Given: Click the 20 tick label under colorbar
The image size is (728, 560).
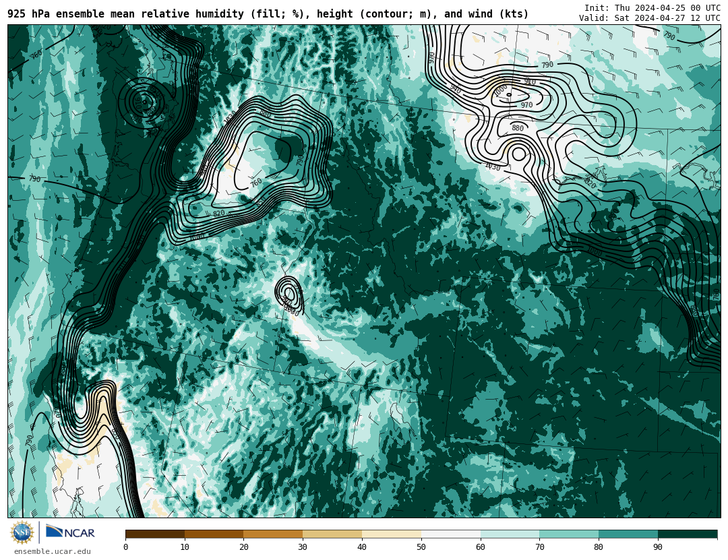Looking at the screenshot, I should tap(244, 547).
